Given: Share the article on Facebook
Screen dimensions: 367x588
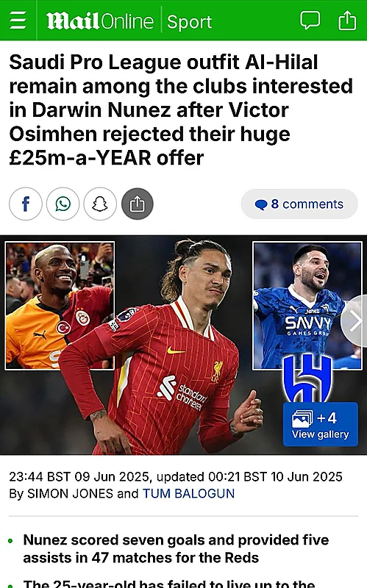Looking at the screenshot, I should (x=26, y=204).
